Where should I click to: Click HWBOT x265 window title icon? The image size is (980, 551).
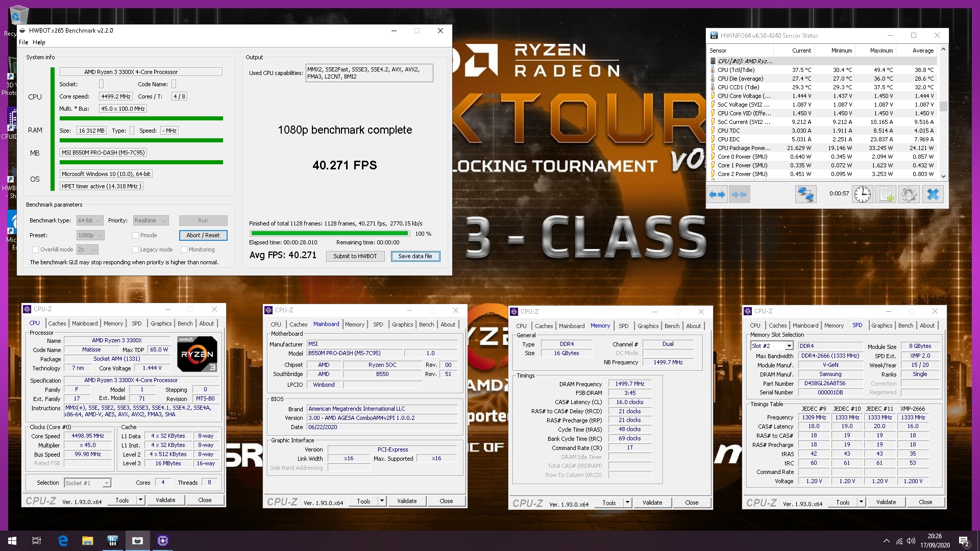[x=22, y=31]
